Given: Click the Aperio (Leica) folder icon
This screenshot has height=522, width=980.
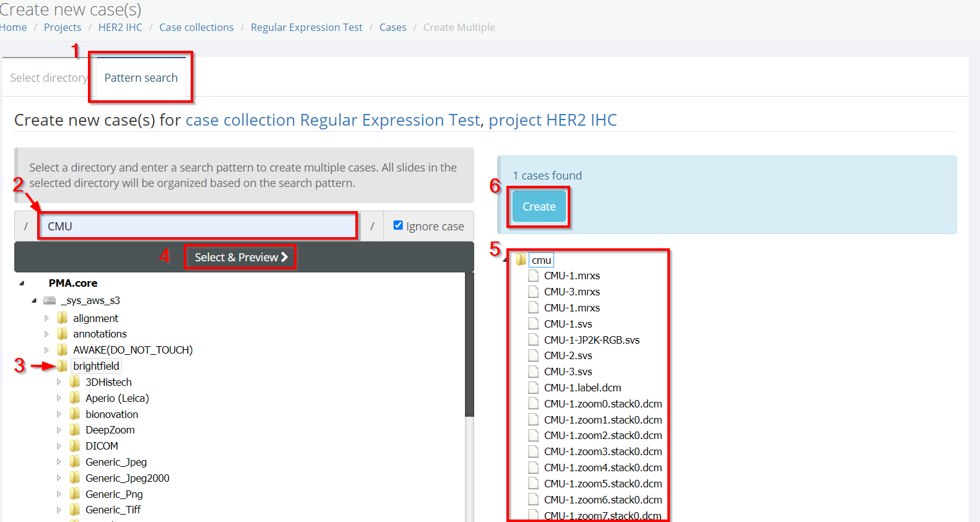Looking at the screenshot, I should coord(75,398).
